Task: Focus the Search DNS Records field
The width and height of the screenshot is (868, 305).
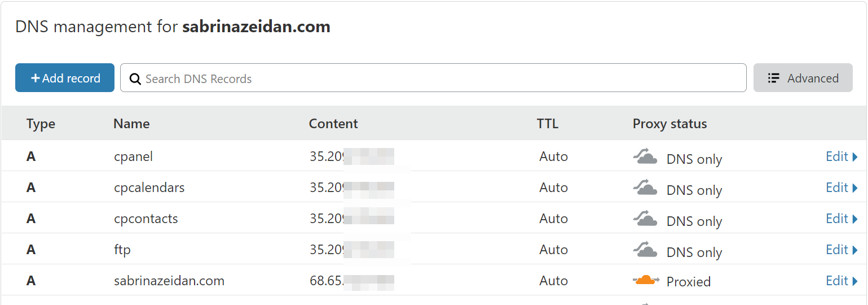Action: [433, 78]
